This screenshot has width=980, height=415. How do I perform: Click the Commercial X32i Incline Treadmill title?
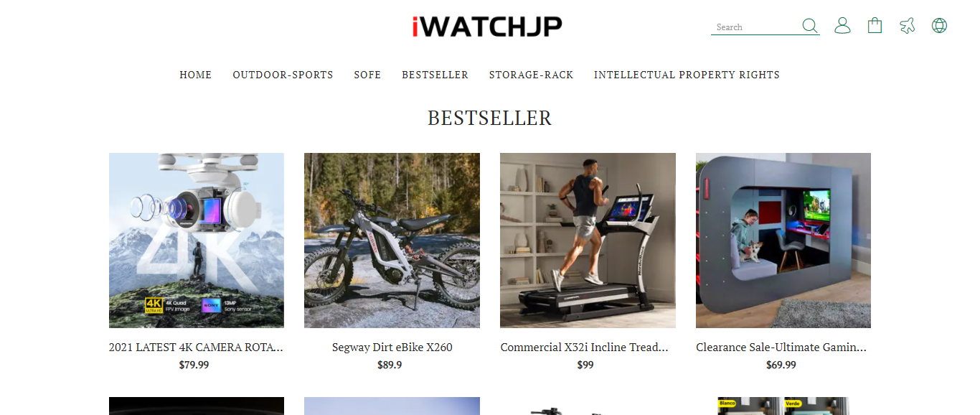585,348
